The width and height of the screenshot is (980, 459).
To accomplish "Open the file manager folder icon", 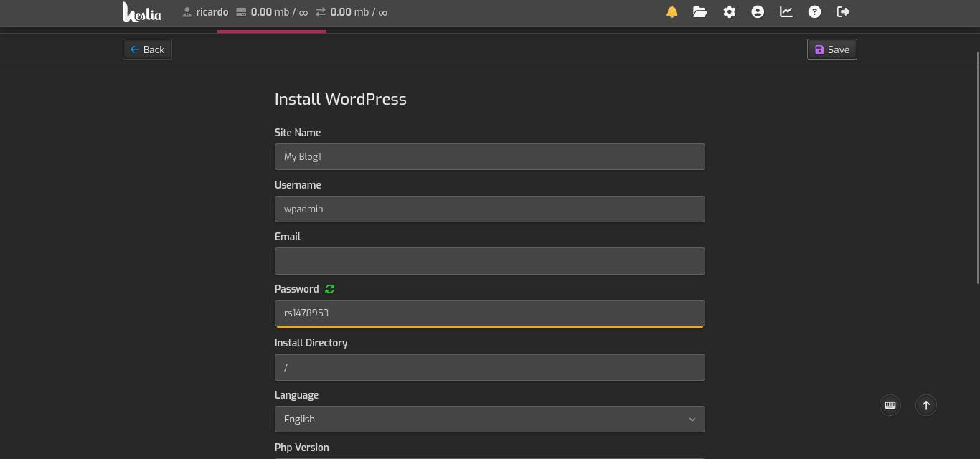I will [x=700, y=11].
